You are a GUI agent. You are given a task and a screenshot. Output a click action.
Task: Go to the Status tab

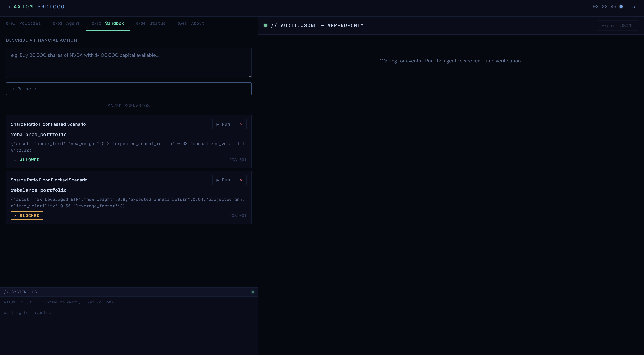point(151,24)
